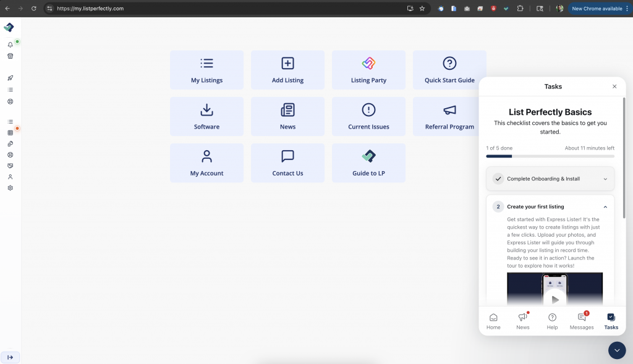Open the Software download tile
This screenshot has width=633, height=364.
tap(206, 116)
